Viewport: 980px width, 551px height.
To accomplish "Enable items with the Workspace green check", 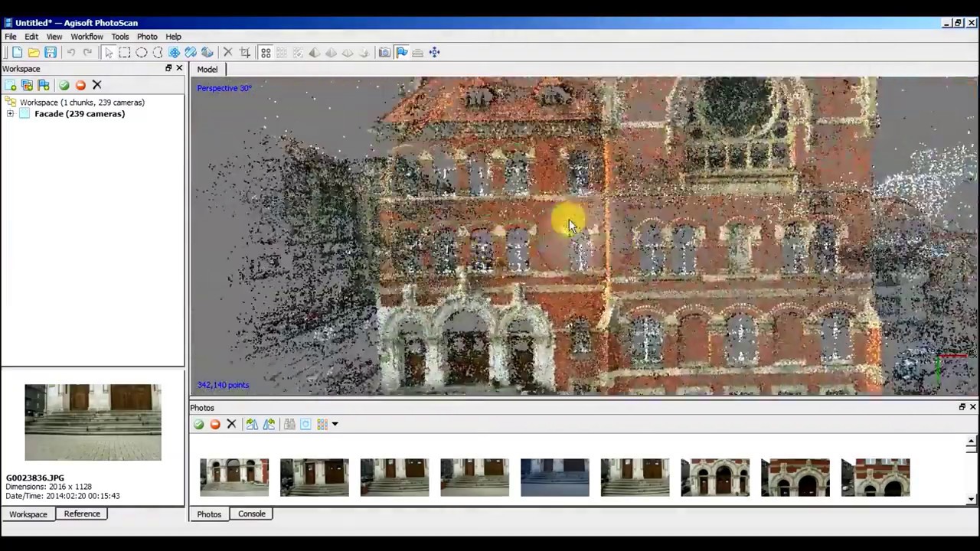I will [64, 85].
